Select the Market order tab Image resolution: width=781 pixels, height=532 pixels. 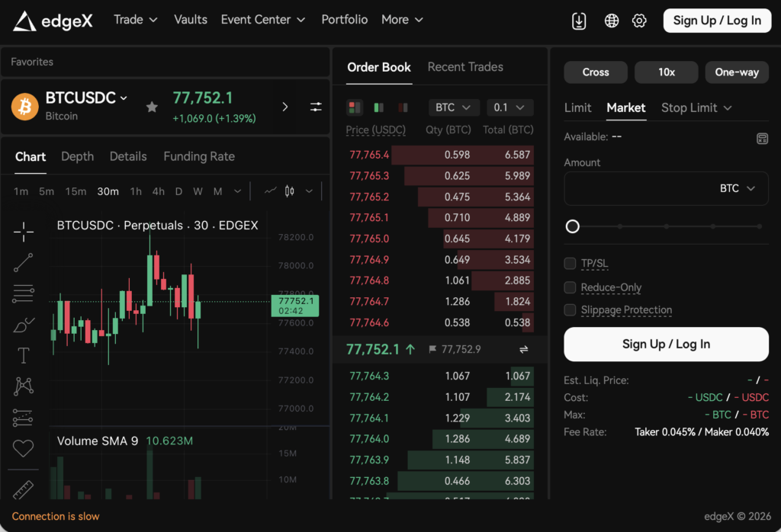coord(626,108)
